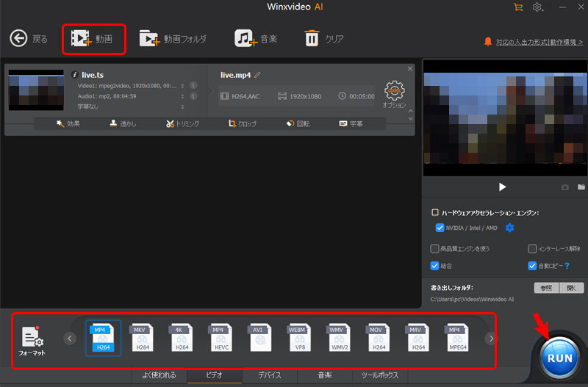The width and height of the screenshot is (588, 387).
Task: Select MP4 HEVC output format
Action: coord(221,339)
